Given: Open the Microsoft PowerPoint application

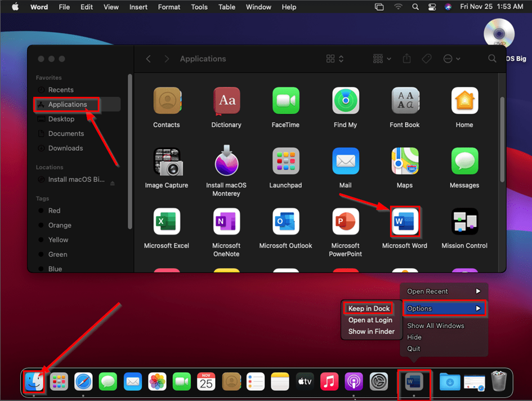Looking at the screenshot, I should pyautogui.click(x=345, y=221).
